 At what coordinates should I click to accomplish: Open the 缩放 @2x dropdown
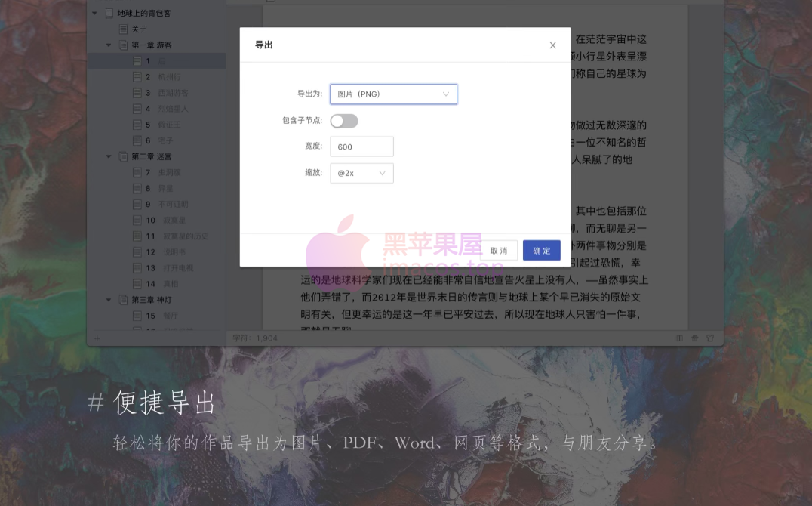[361, 173]
